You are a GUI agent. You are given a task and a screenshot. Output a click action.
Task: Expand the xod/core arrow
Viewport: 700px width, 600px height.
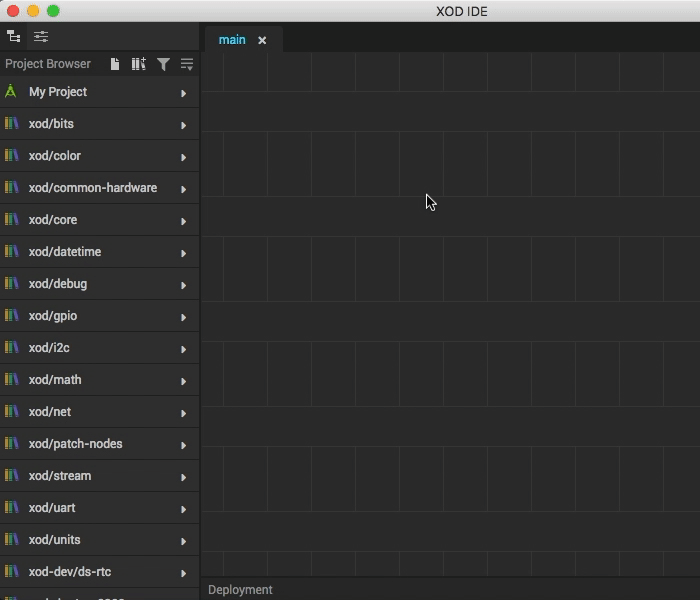pos(183,221)
